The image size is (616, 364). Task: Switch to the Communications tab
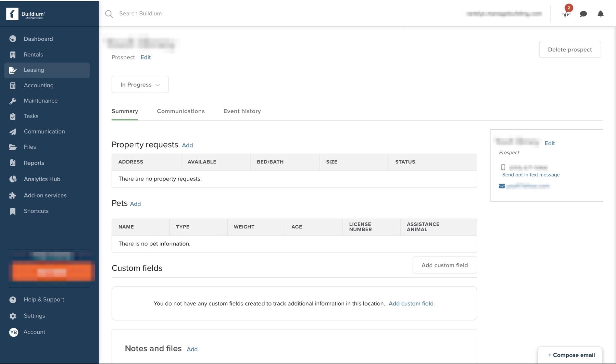181,111
